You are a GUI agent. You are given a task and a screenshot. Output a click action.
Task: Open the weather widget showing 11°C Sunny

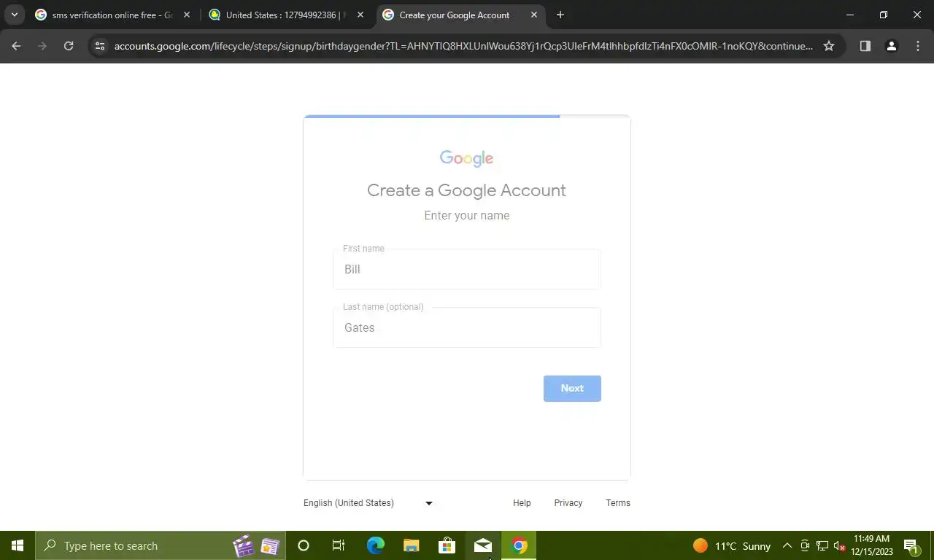732,545
